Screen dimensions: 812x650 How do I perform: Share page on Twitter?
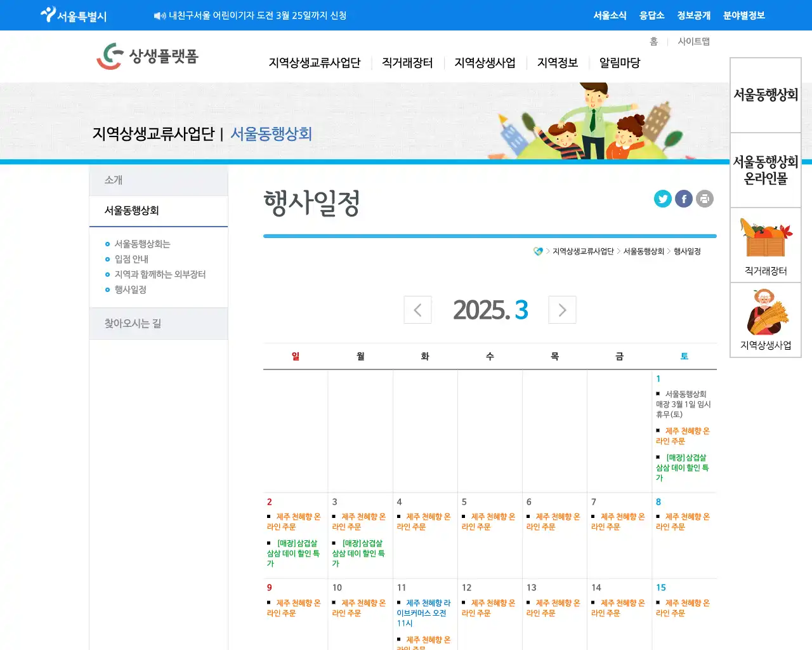(x=663, y=199)
